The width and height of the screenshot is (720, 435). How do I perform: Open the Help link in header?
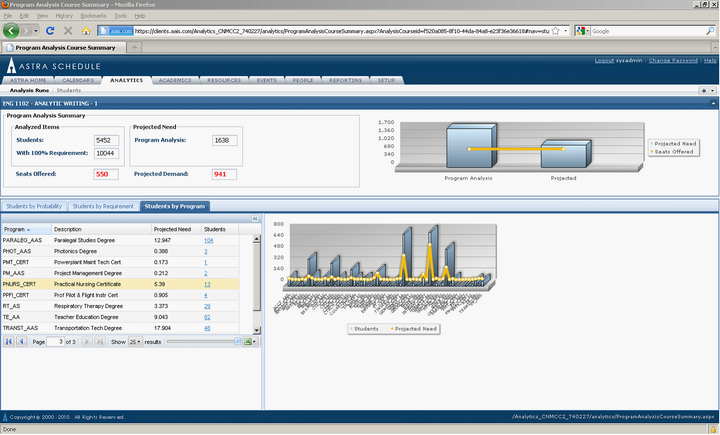point(710,61)
